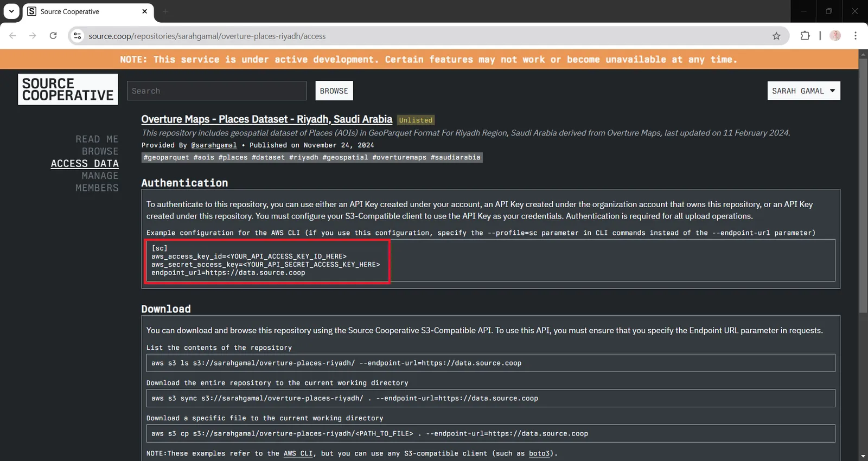The height and width of the screenshot is (461, 868).
Task: Open a new browser tab
Action: (x=165, y=11)
